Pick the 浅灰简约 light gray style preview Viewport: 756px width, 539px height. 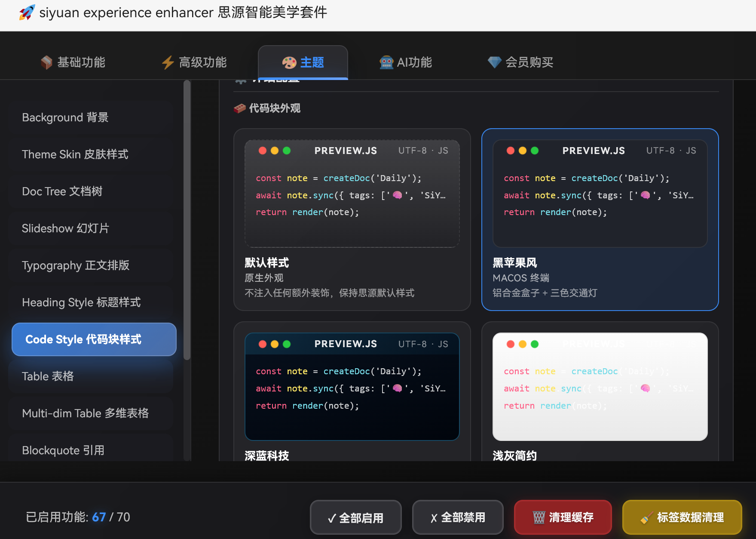coord(600,387)
